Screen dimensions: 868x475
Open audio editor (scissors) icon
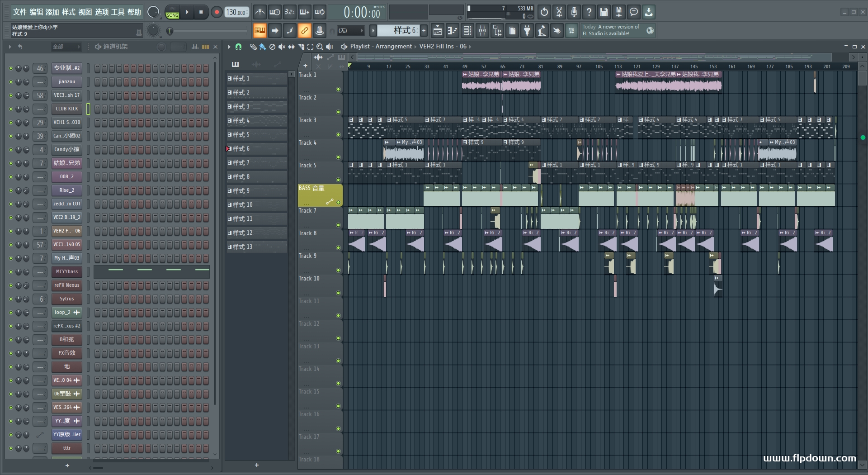[x=559, y=12]
